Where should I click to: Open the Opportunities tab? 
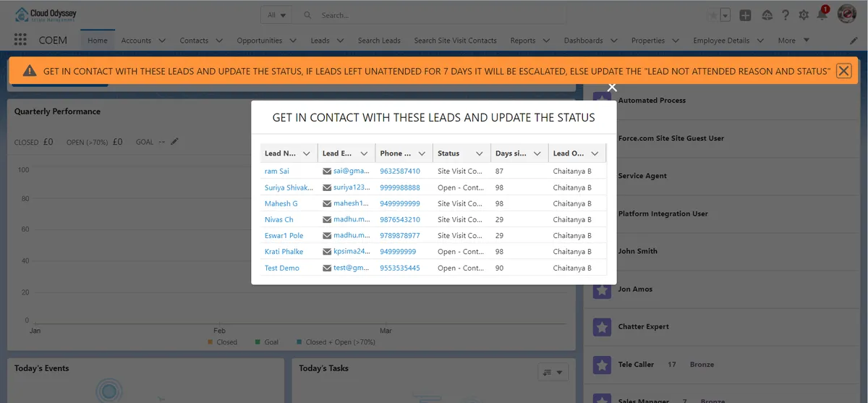click(x=260, y=41)
